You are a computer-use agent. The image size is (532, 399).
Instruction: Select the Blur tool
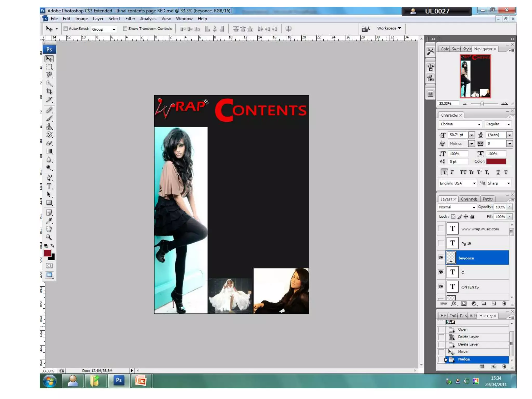click(49, 160)
